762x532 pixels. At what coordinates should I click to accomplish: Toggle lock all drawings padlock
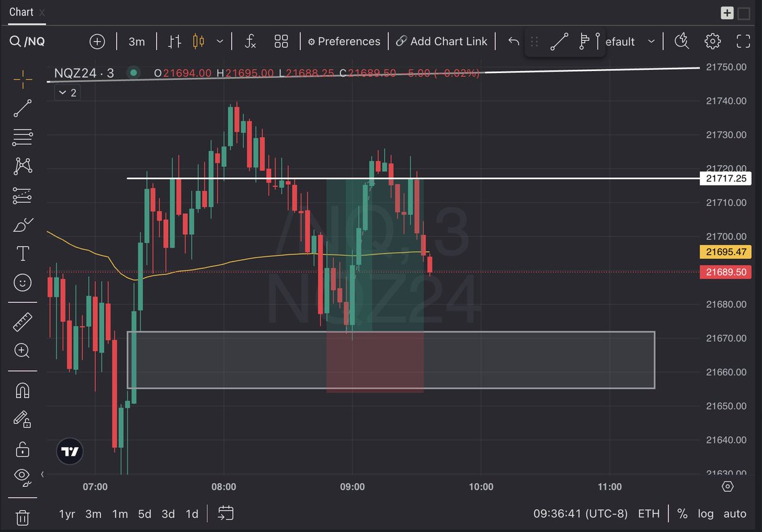(x=23, y=448)
